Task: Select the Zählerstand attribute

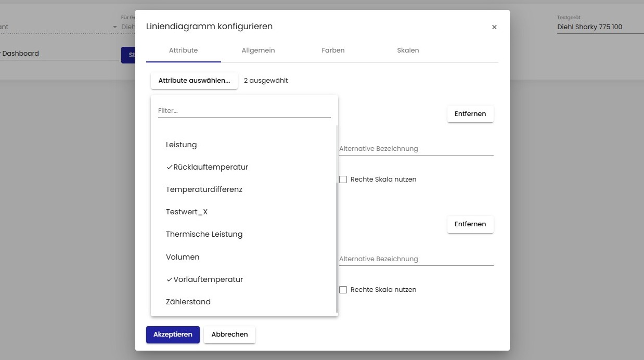Action: point(188,302)
